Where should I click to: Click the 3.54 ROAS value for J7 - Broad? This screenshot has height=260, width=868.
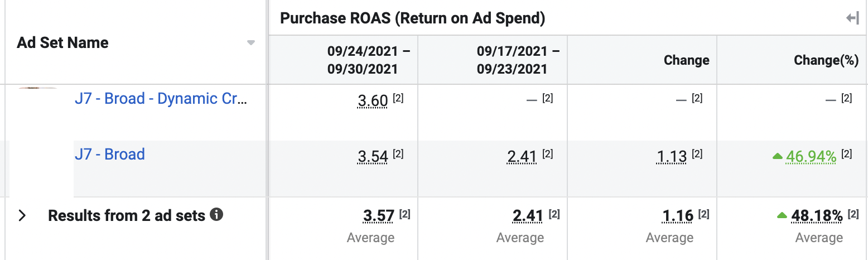pos(372,157)
